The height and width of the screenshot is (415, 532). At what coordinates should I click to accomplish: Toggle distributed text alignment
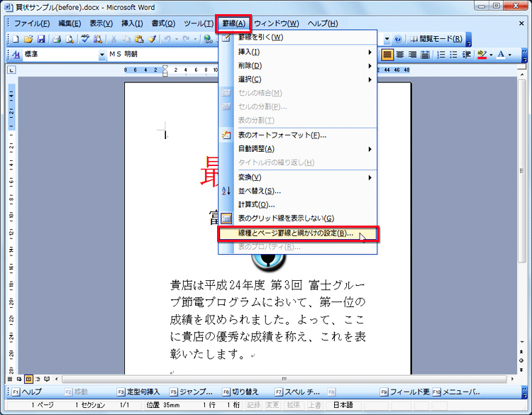tap(425, 55)
